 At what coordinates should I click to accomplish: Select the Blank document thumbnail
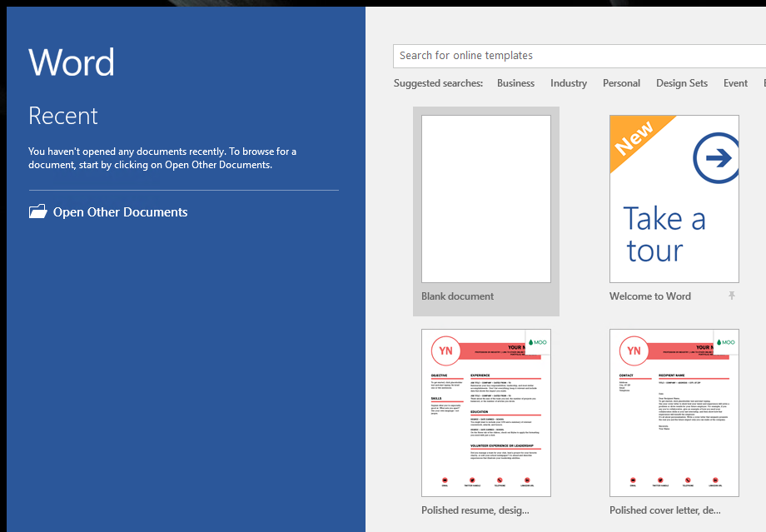click(486, 199)
